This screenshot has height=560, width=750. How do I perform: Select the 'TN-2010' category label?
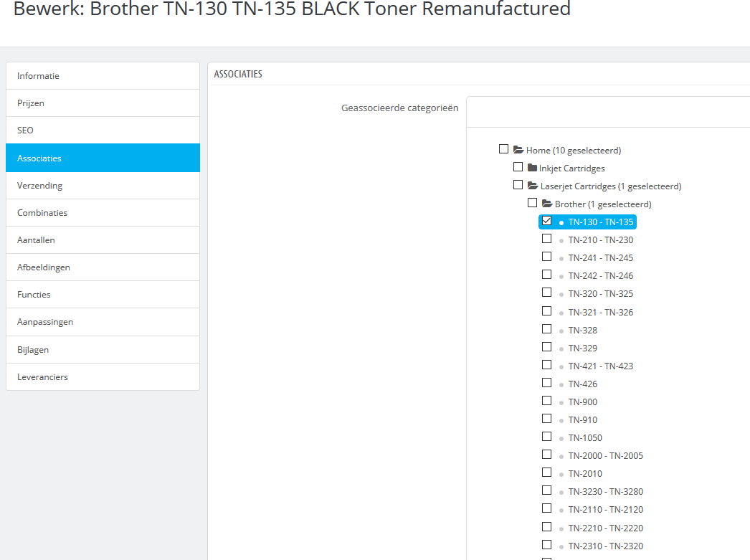pos(585,474)
